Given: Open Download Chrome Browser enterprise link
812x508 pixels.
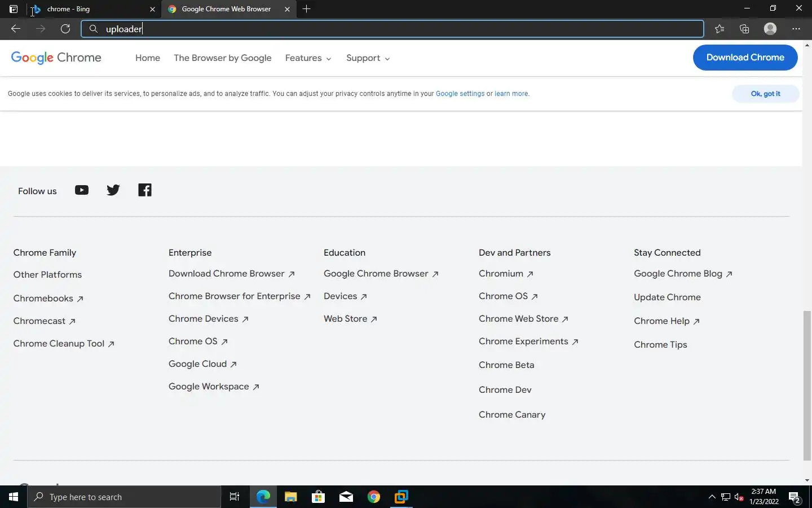Looking at the screenshot, I should coord(232,274).
